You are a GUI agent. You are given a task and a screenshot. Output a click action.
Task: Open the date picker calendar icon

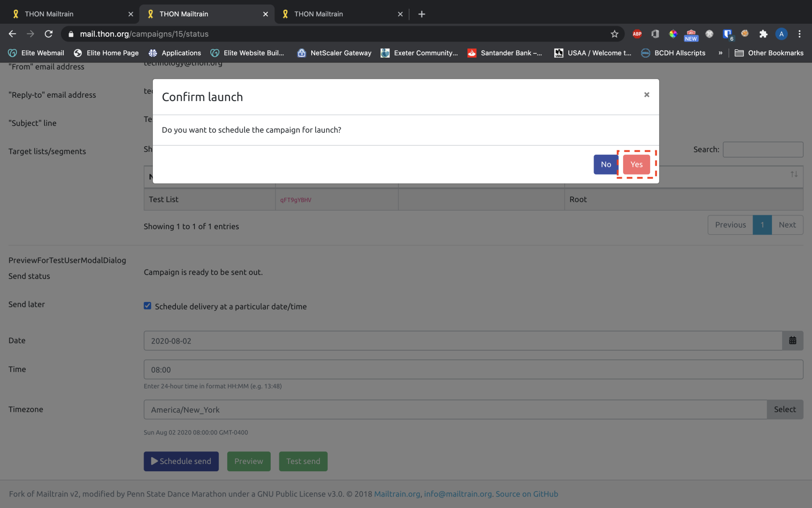(x=793, y=341)
